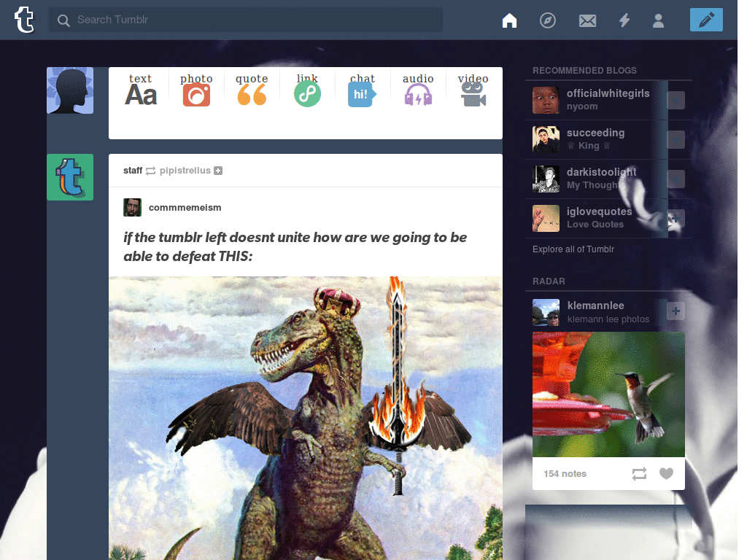Click your silhouette avatar beside the post bar

[x=70, y=90]
